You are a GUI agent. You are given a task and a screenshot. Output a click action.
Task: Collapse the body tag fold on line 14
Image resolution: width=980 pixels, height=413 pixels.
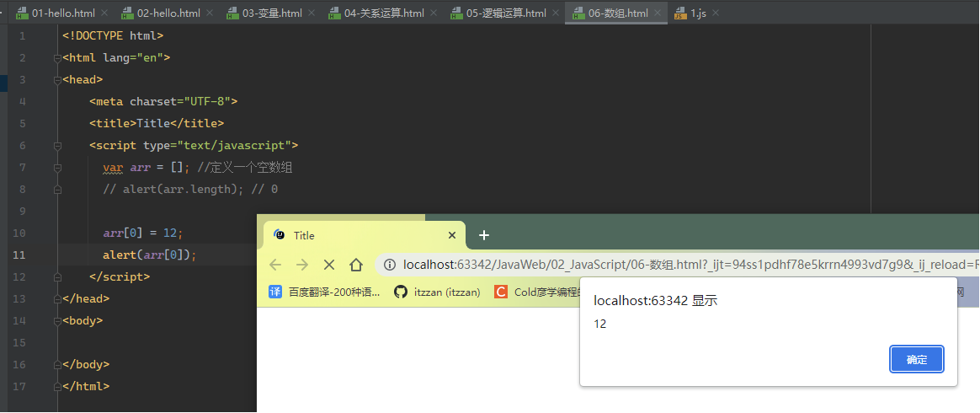coord(57,320)
